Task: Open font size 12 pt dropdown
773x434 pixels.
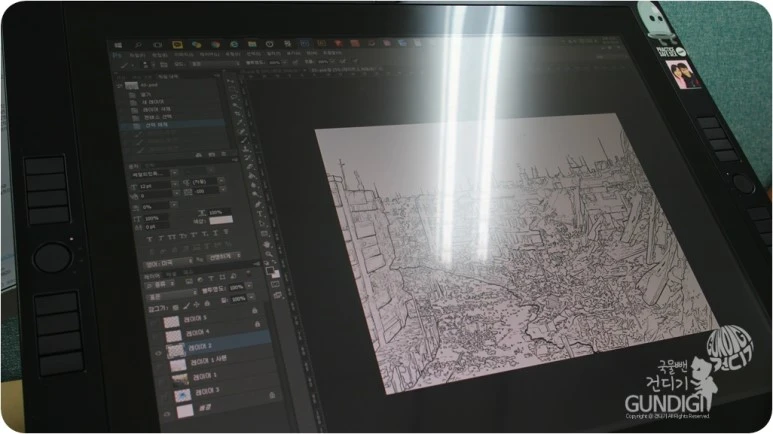Action: [175, 184]
